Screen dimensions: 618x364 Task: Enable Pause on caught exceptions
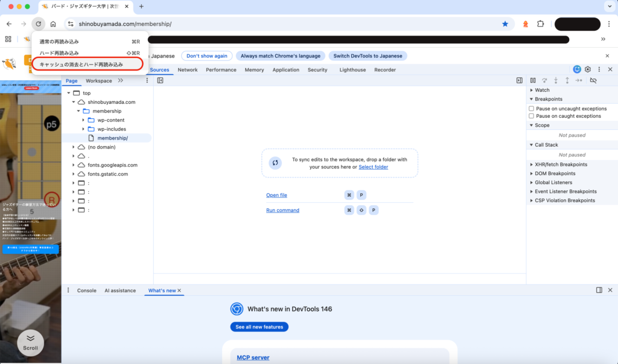coord(532,116)
